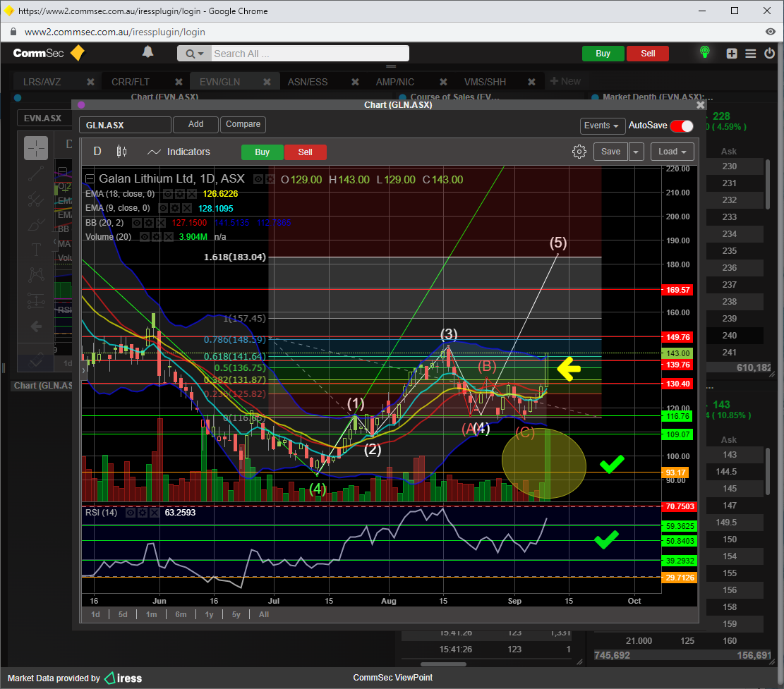The height and width of the screenshot is (689, 784).
Task: Open the Indicators menu
Action: point(179,152)
